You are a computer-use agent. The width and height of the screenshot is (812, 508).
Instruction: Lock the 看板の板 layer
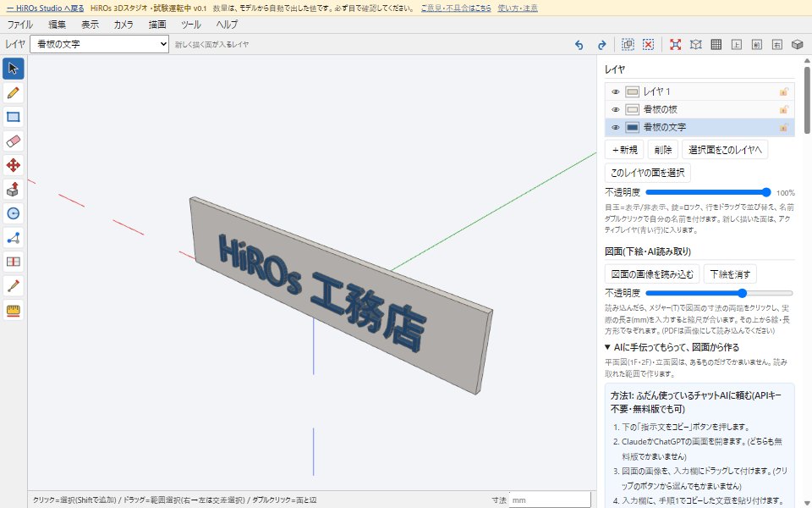tap(783, 109)
